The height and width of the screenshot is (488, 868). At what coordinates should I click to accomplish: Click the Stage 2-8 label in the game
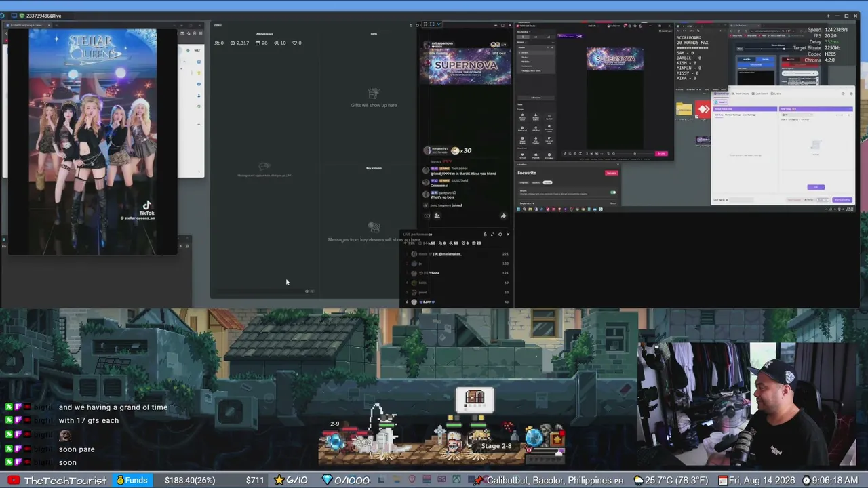coord(496,446)
